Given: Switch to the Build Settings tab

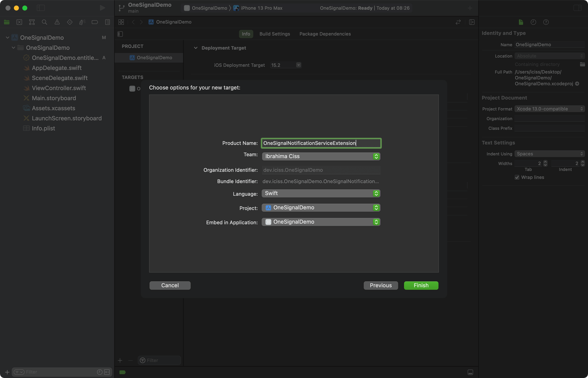Looking at the screenshot, I should 275,34.
